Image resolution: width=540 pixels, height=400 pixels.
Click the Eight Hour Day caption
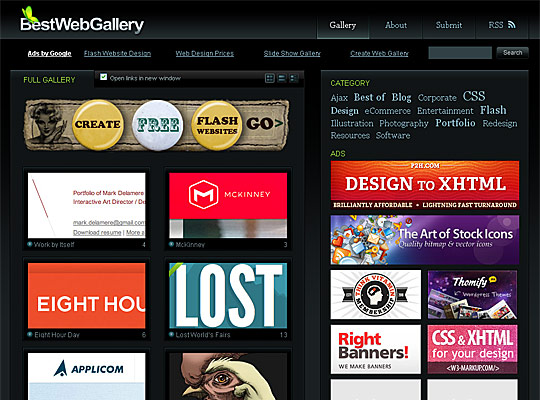pyautogui.click(x=57, y=335)
